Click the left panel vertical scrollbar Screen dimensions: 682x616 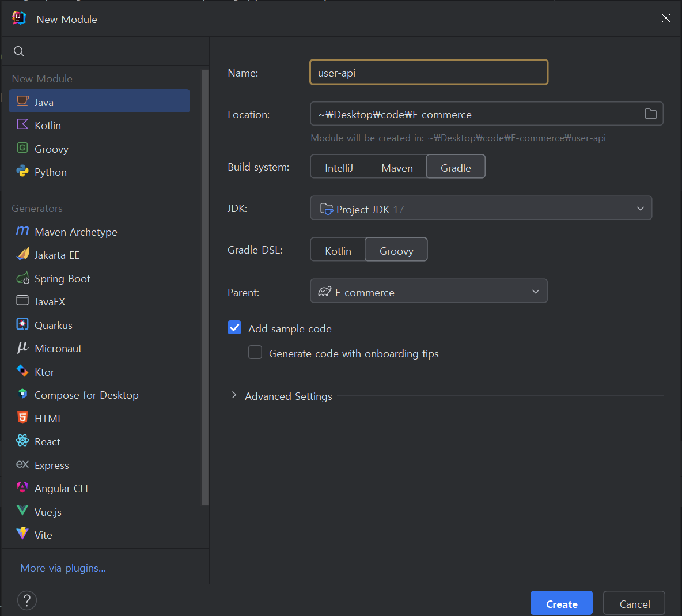(205, 287)
